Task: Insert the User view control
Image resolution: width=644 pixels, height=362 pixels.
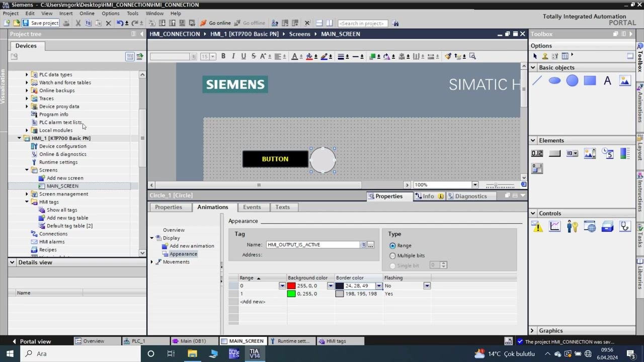Action: point(572,227)
